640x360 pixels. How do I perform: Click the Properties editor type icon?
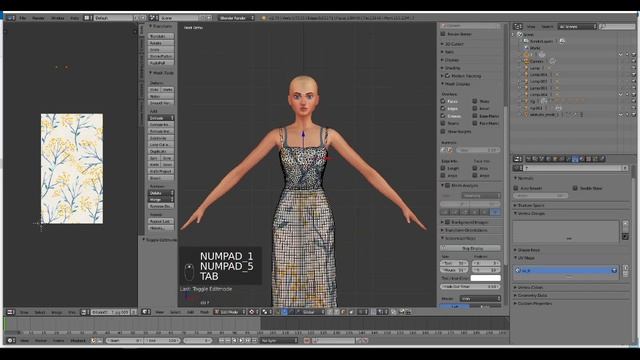pyautogui.click(x=518, y=159)
